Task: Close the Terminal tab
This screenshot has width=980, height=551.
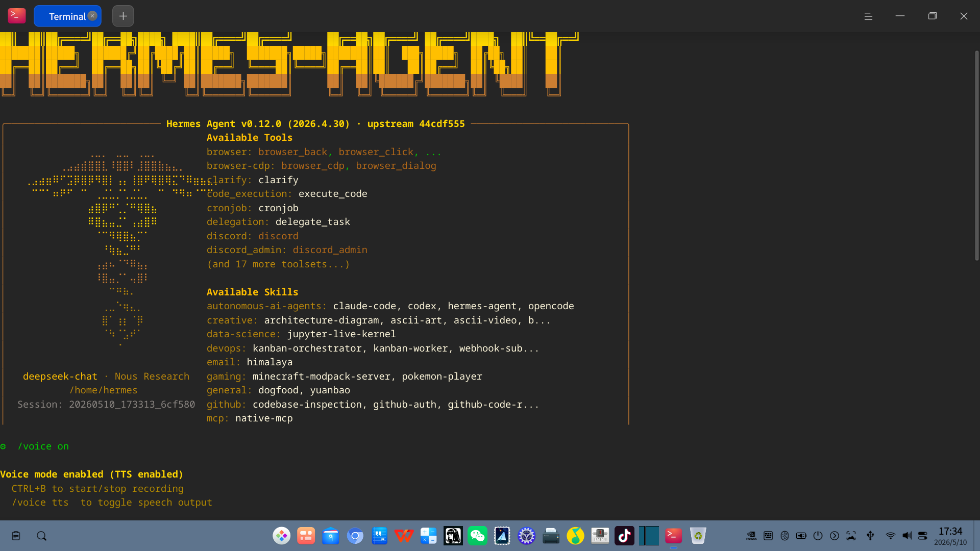Action: [92, 16]
